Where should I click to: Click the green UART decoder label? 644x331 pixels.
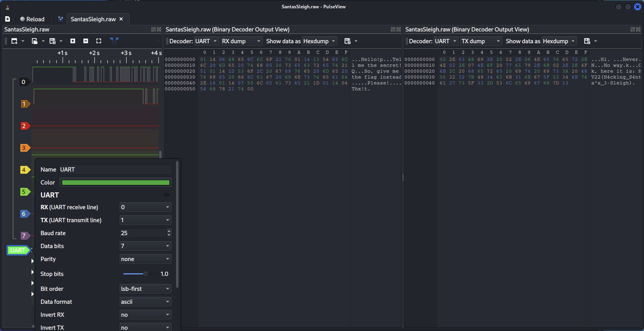(x=18, y=250)
